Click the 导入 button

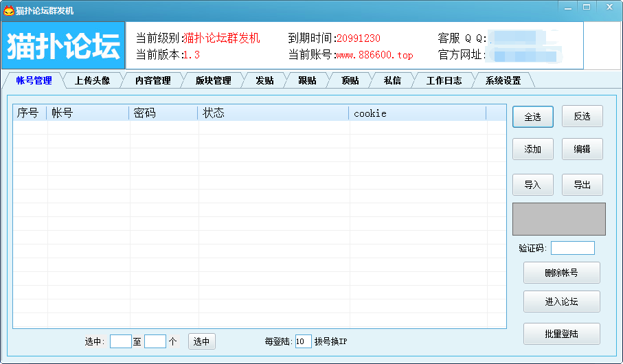[x=533, y=185]
